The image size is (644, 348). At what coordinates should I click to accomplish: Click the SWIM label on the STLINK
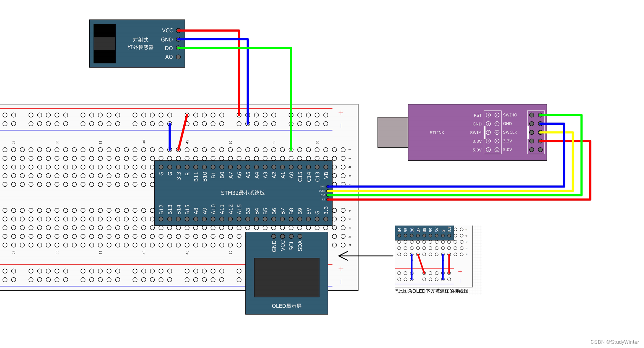pyautogui.click(x=475, y=133)
